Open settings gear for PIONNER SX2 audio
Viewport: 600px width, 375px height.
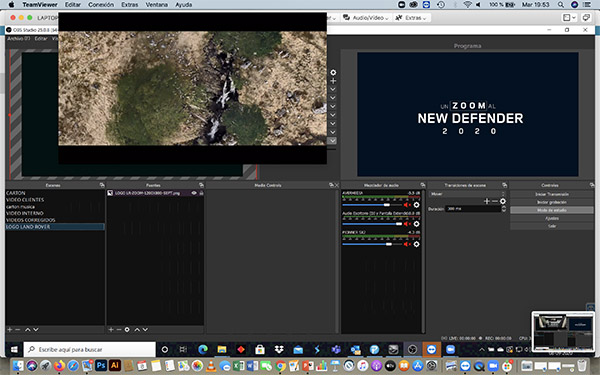pos(416,244)
